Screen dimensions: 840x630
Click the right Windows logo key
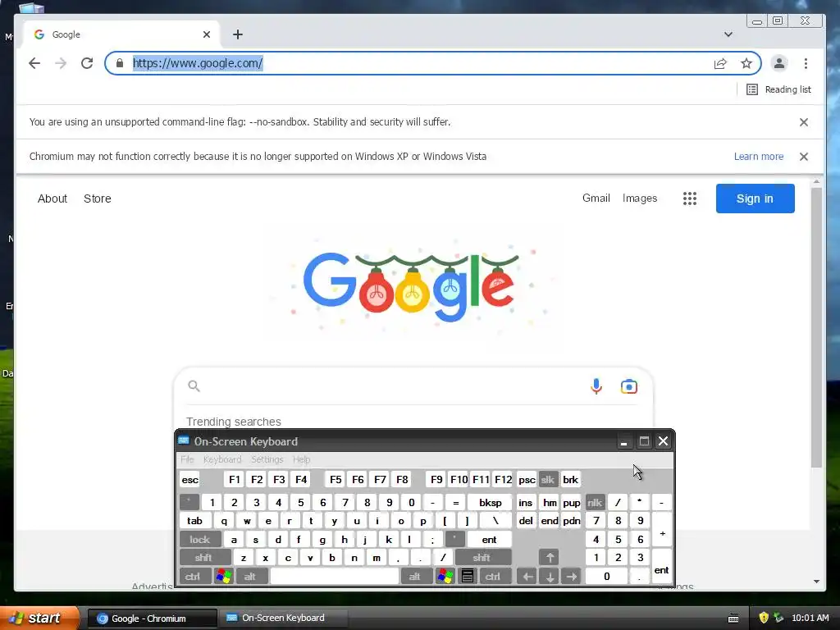click(445, 577)
